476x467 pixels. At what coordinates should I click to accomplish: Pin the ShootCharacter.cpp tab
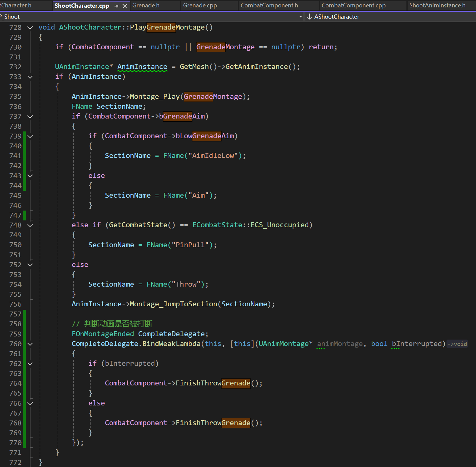point(116,6)
